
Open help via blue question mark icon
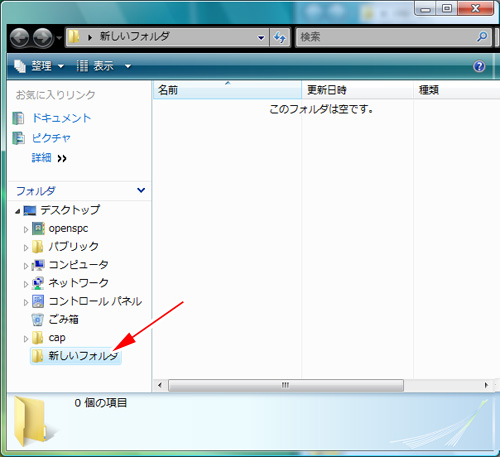479,66
